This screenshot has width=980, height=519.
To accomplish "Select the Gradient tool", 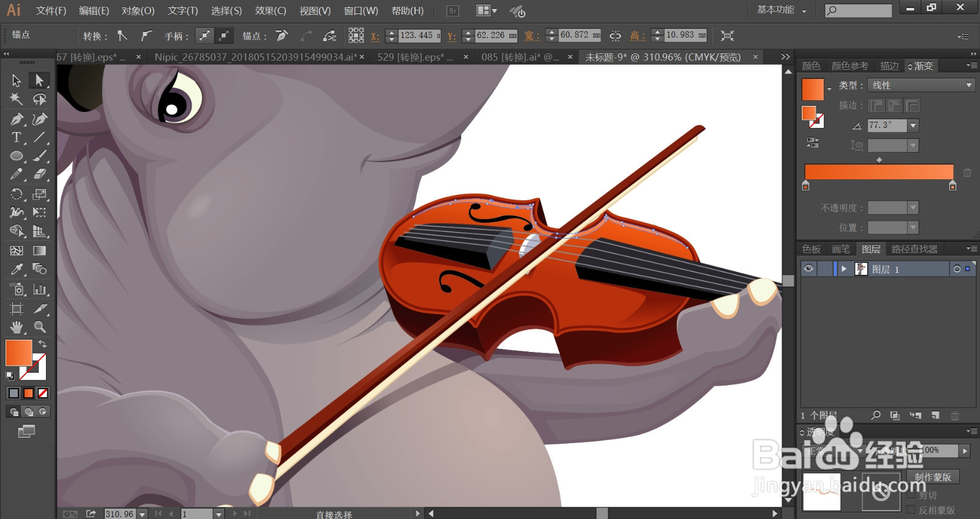I will [x=39, y=250].
